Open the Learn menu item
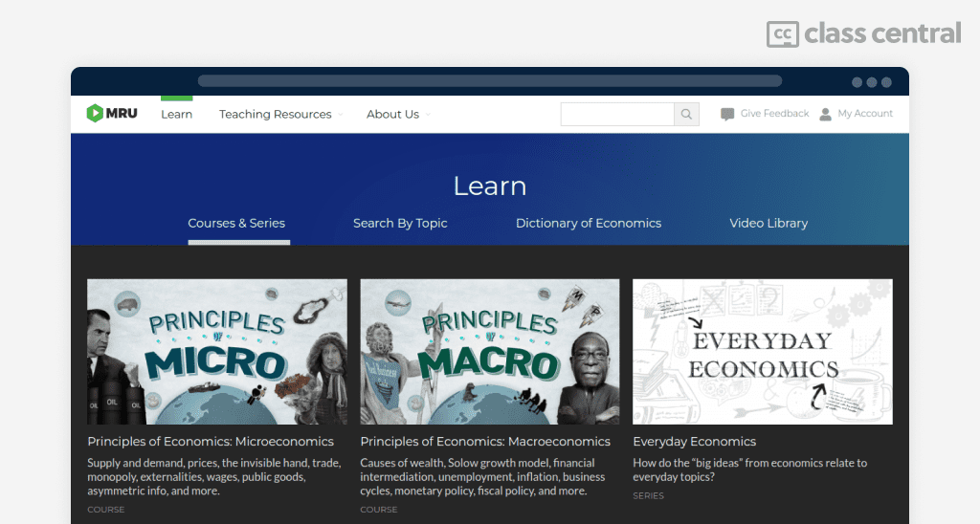 coord(176,115)
